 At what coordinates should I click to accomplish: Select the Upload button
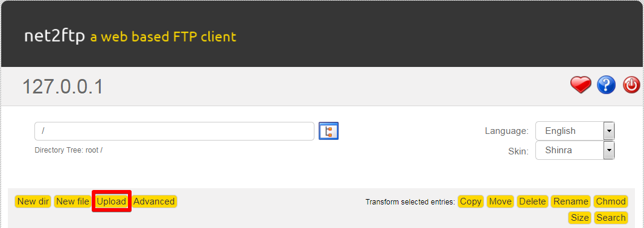[x=111, y=201]
